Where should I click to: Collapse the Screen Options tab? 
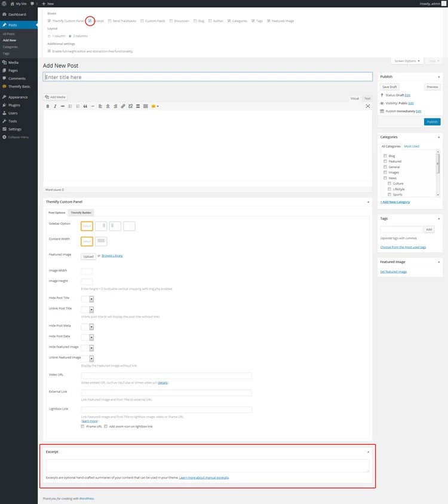(x=407, y=61)
